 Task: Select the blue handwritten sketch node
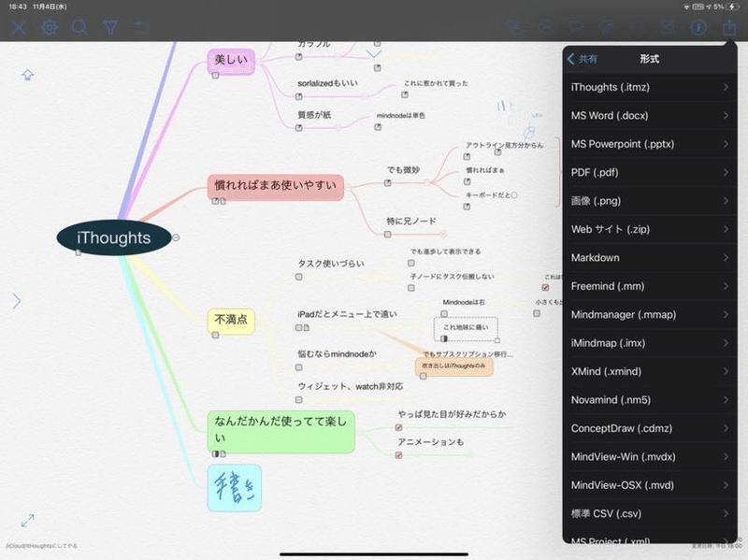(235, 488)
